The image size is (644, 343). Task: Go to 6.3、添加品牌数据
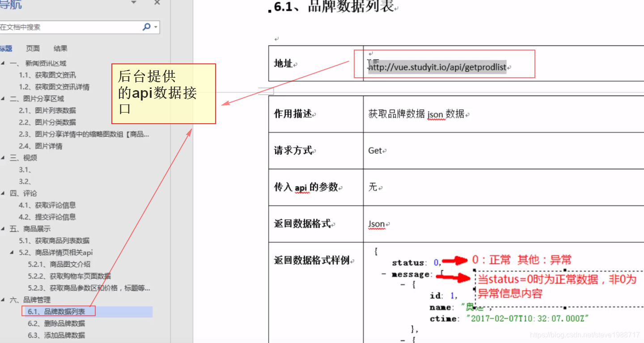[56, 335]
